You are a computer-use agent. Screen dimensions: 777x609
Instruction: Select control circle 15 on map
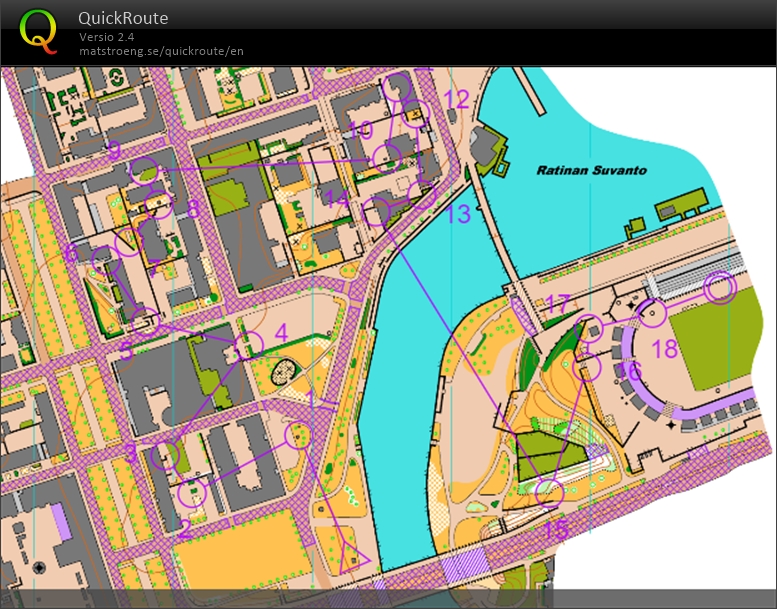pos(549,492)
